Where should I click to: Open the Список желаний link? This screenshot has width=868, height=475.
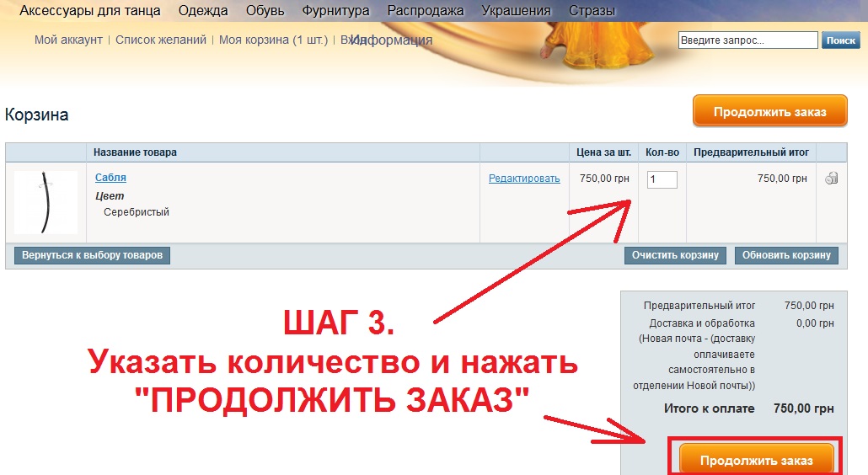pyautogui.click(x=162, y=40)
